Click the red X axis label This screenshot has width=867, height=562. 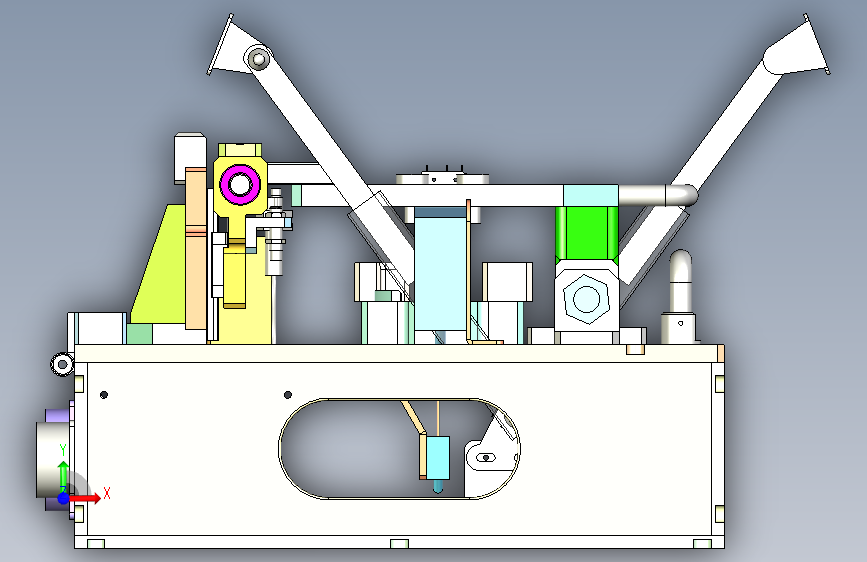107,493
